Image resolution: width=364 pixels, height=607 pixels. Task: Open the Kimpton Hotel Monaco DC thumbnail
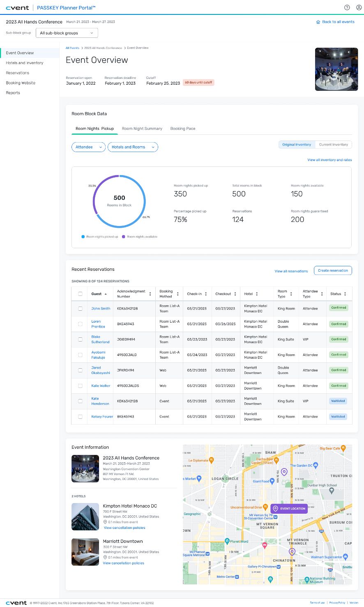85,517
